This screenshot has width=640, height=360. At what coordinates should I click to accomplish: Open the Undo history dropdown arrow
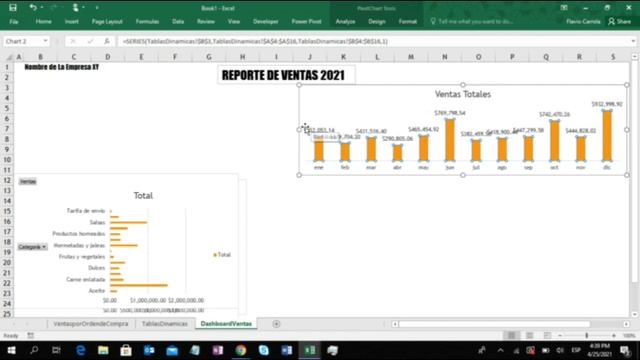(x=42, y=7)
